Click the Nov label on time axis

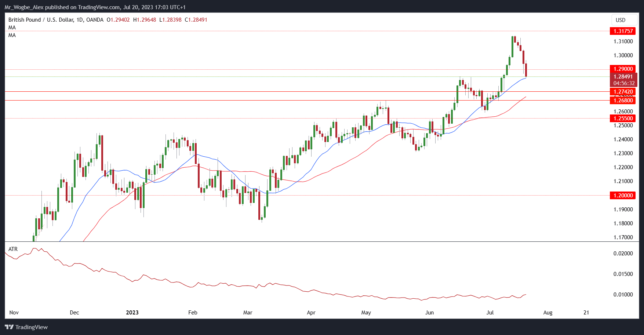[x=14, y=313]
